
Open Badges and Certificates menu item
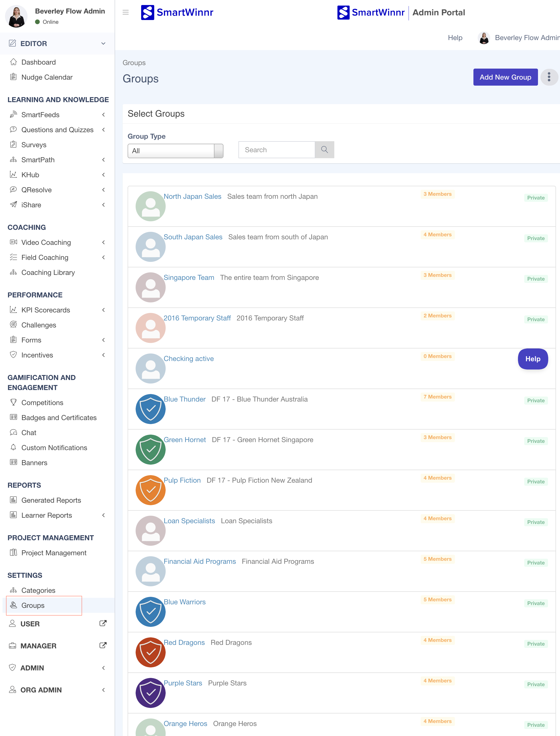coord(59,418)
